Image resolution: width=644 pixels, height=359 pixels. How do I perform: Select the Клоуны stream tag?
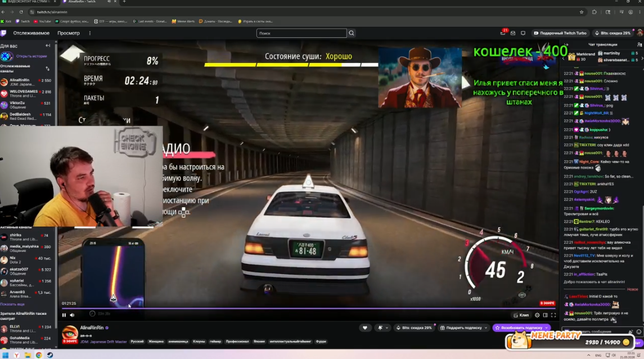click(x=199, y=342)
